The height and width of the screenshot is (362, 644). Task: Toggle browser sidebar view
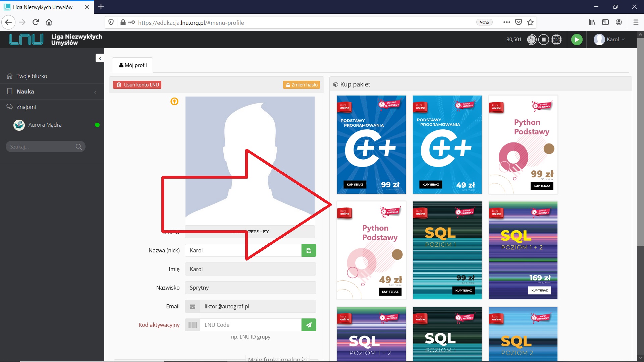coord(605,22)
